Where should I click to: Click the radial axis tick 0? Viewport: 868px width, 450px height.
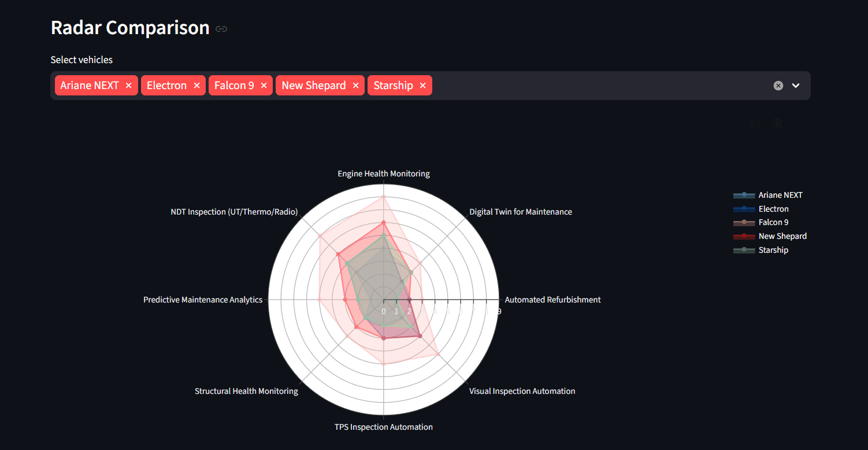(384, 311)
